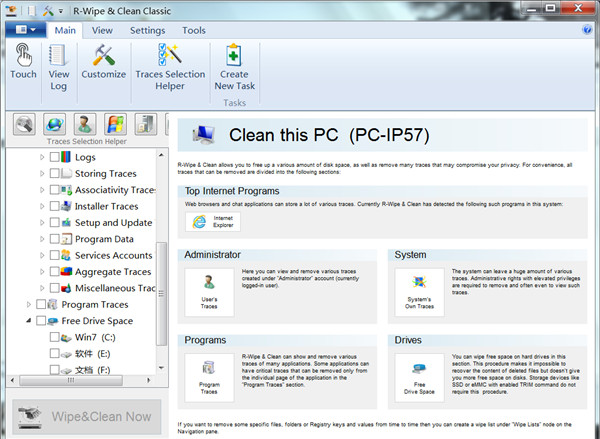Tick the Program Data checkbox
The image size is (600, 439).
click(x=55, y=239)
